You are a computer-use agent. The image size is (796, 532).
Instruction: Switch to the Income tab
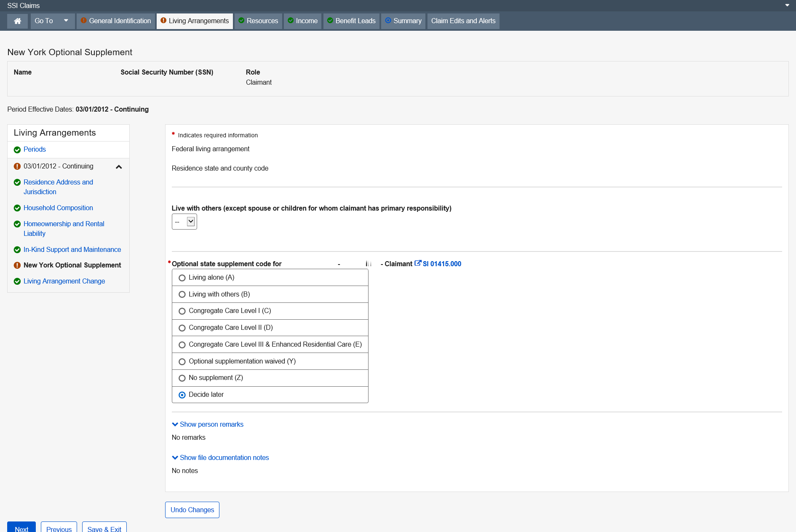coord(302,21)
